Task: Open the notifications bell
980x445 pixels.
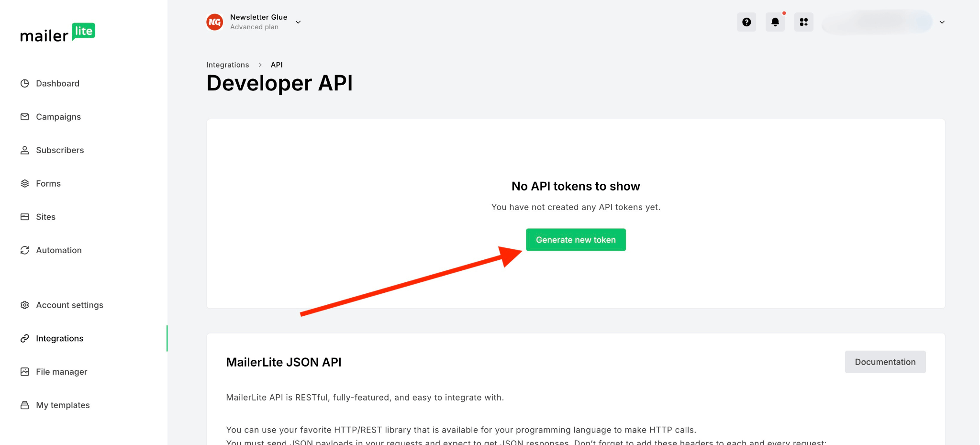Action: [x=775, y=22]
